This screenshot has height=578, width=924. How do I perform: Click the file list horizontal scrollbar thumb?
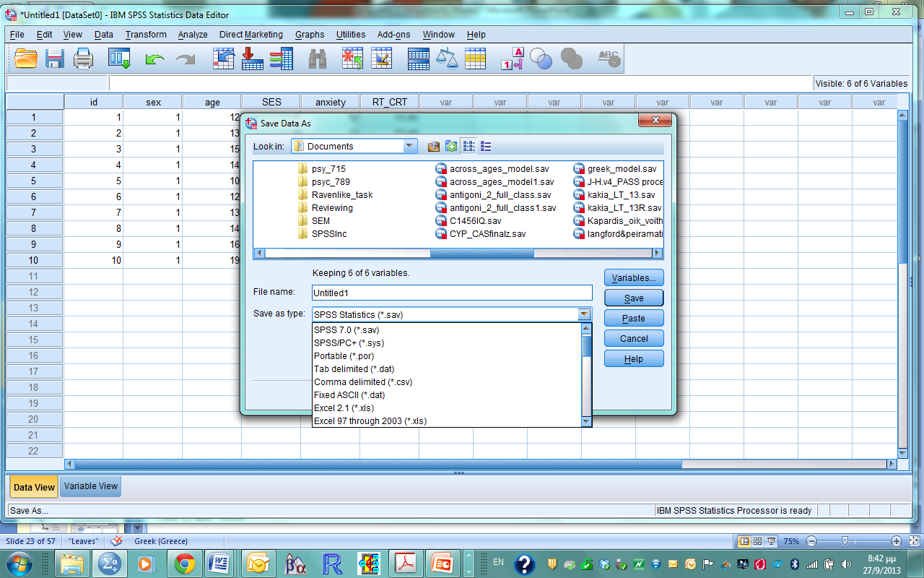pyautogui.click(x=482, y=253)
